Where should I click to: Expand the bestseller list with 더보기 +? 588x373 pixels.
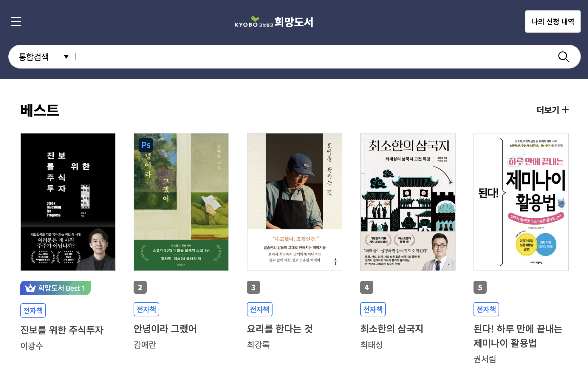[552, 110]
